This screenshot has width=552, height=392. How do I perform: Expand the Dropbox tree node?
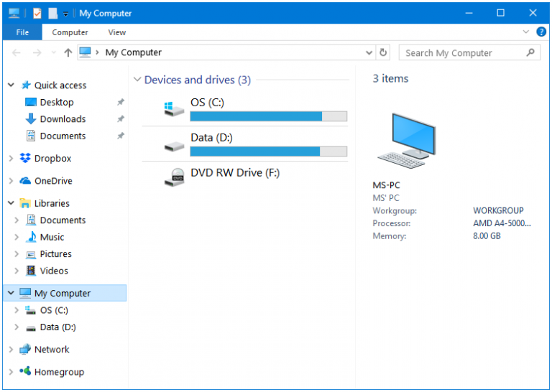click(11, 159)
